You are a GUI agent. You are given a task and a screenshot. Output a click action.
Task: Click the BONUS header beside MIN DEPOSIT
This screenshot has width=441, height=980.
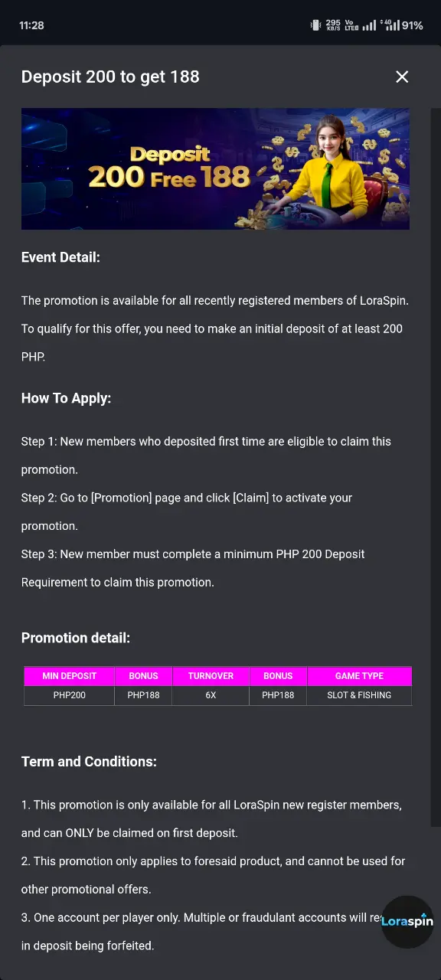coord(143,676)
